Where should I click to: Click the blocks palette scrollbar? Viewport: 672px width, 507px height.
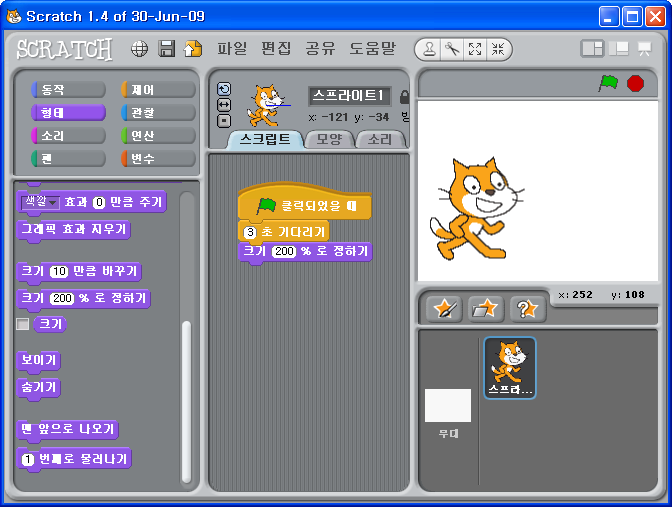(186, 401)
